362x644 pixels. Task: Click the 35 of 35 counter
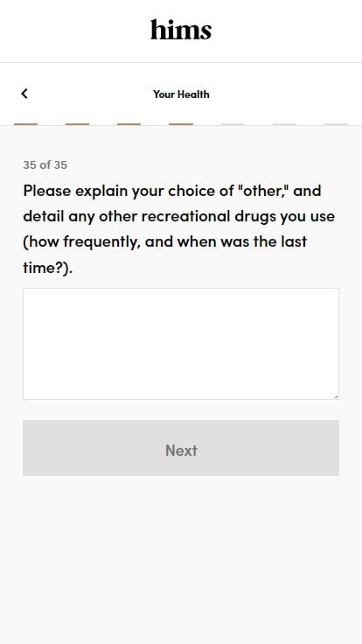[45, 165]
